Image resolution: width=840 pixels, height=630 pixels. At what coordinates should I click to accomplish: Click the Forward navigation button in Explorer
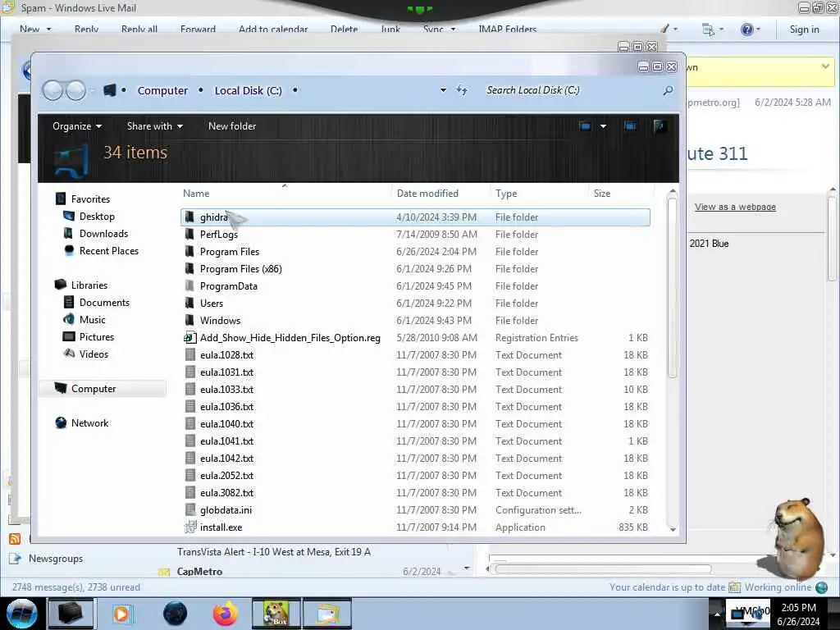tap(75, 90)
